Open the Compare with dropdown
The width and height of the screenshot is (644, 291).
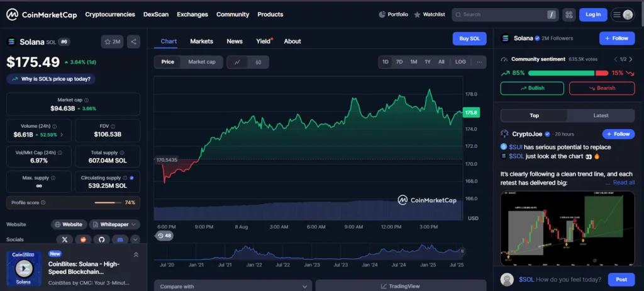coord(233,286)
